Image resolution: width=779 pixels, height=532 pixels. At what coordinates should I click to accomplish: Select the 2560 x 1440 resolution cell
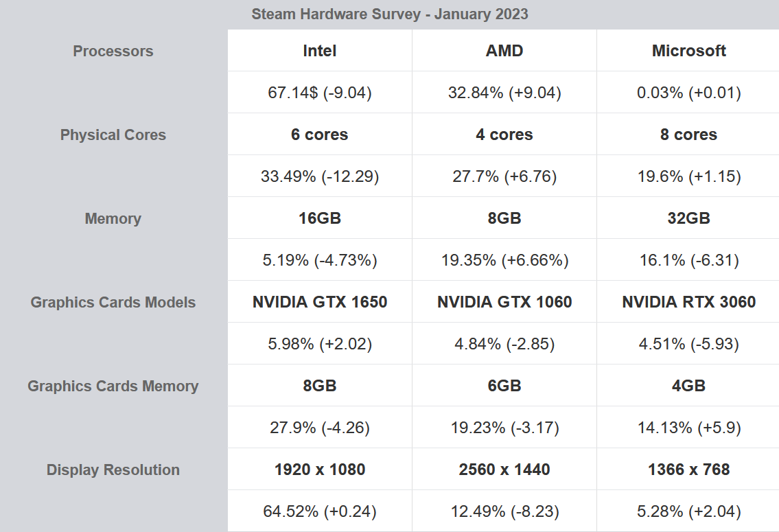[x=504, y=470]
